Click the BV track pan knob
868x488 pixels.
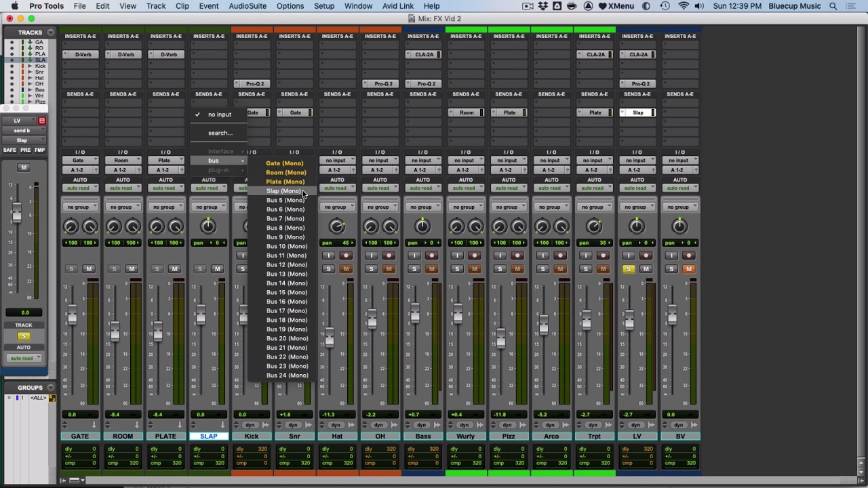679,226
